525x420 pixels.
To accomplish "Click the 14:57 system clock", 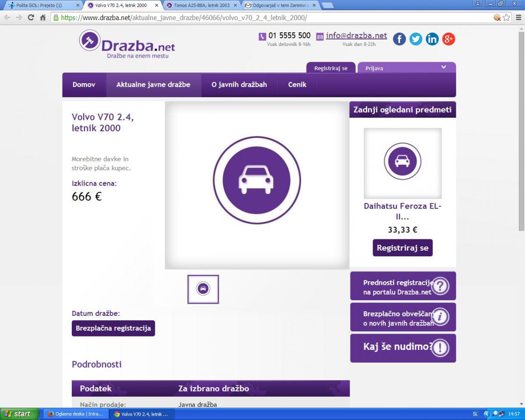I will [x=514, y=414].
